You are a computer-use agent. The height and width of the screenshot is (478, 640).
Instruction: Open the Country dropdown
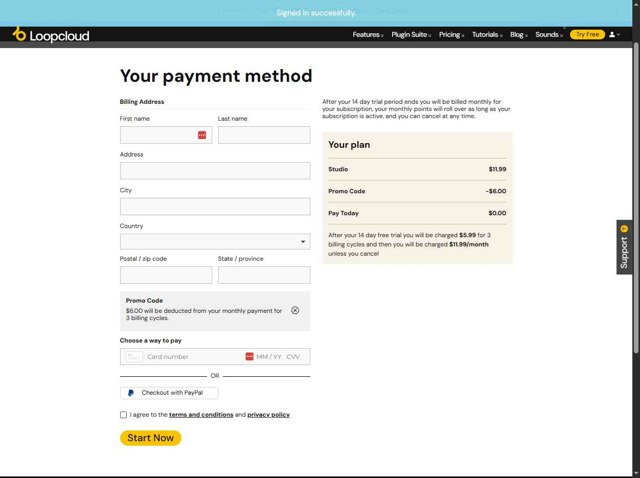coord(215,242)
